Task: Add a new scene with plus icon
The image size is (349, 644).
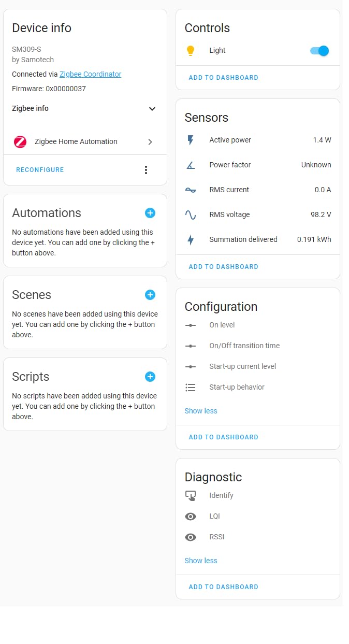Action: coord(150,295)
